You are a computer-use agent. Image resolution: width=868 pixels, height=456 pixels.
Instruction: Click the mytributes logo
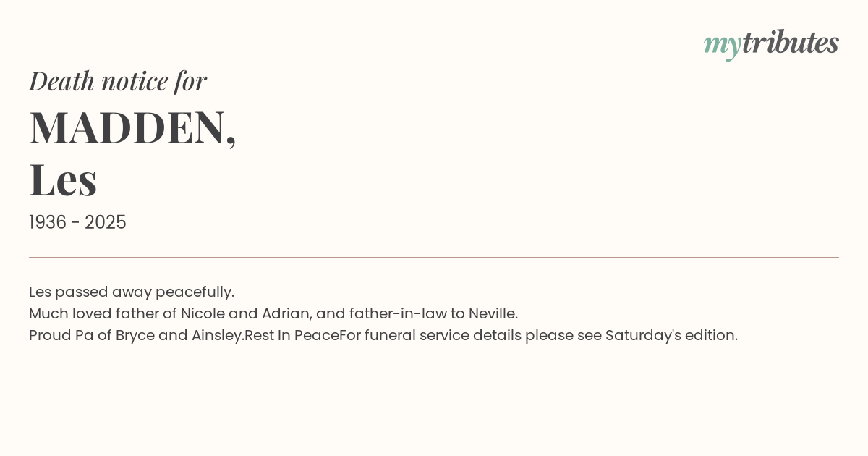click(x=771, y=43)
